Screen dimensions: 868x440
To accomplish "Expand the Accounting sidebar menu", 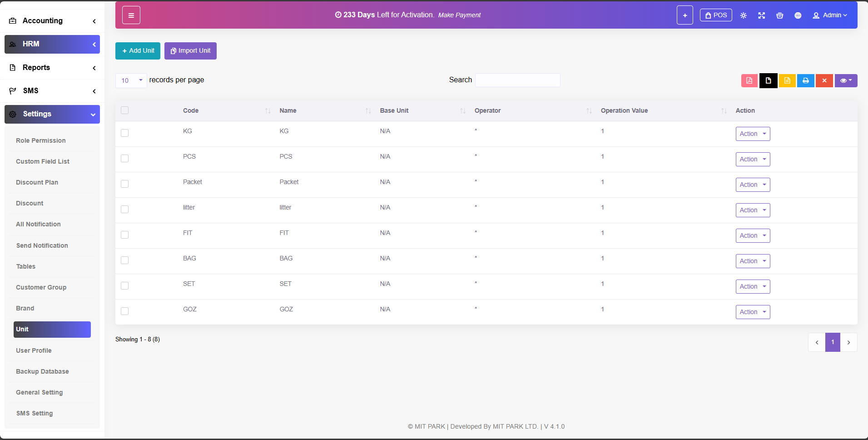I will coord(52,21).
